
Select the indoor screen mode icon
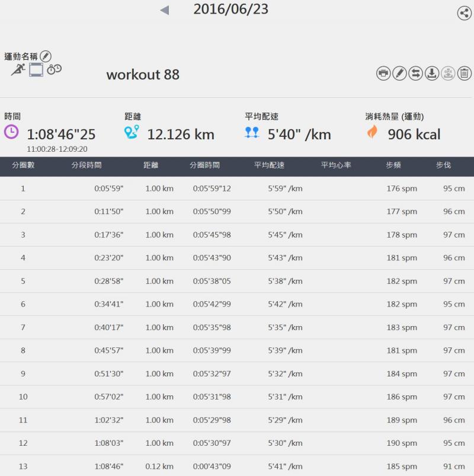tap(36, 70)
